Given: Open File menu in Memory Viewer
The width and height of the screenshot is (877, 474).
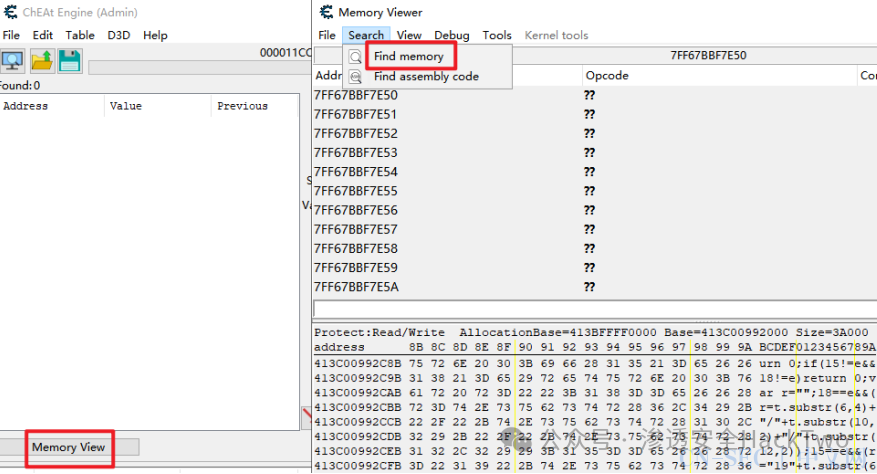Looking at the screenshot, I should click(x=327, y=35).
